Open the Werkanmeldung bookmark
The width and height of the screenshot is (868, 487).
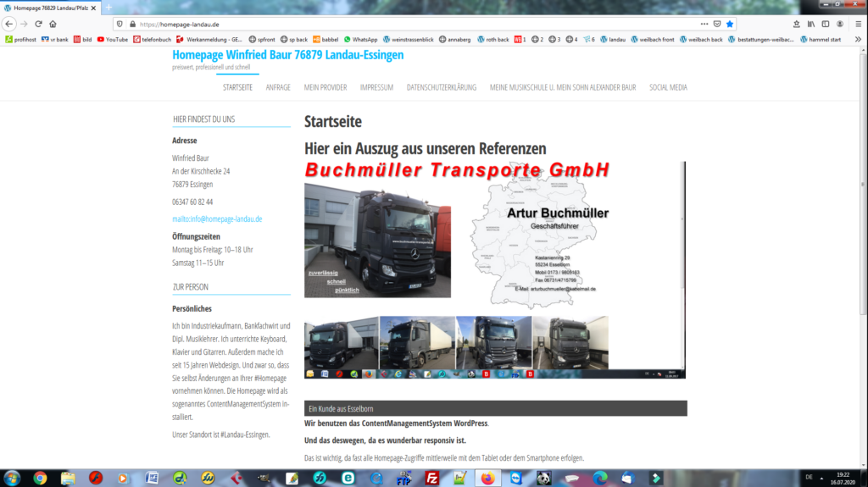[209, 39]
